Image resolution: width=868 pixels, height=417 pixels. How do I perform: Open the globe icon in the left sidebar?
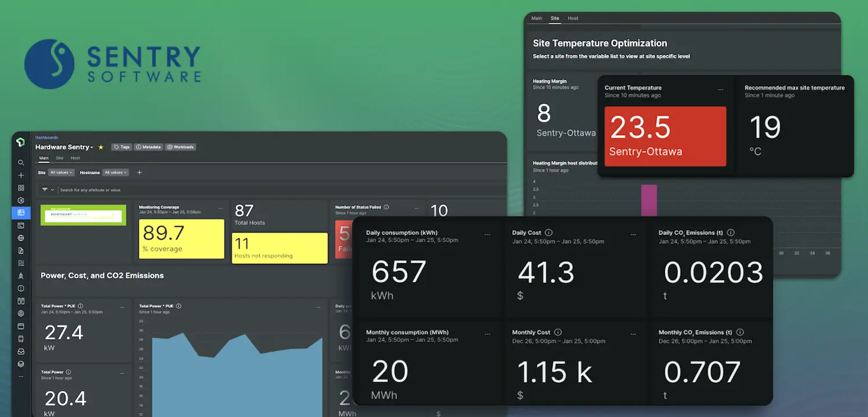click(x=21, y=237)
